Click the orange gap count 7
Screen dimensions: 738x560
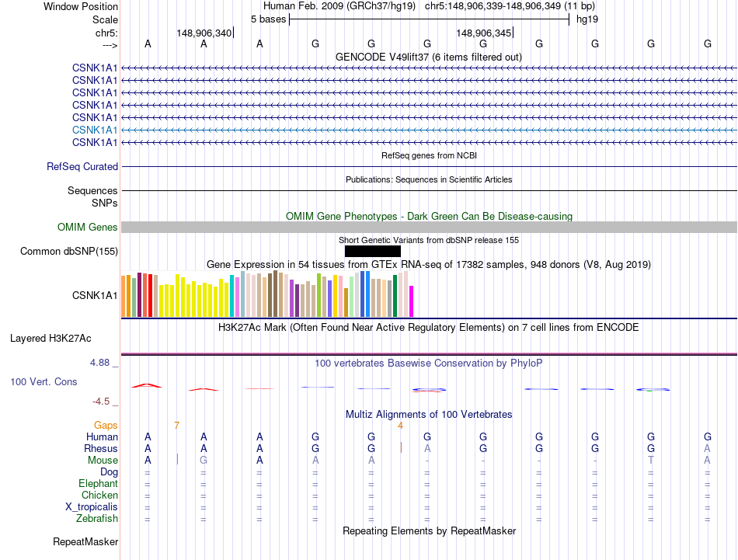point(176,426)
